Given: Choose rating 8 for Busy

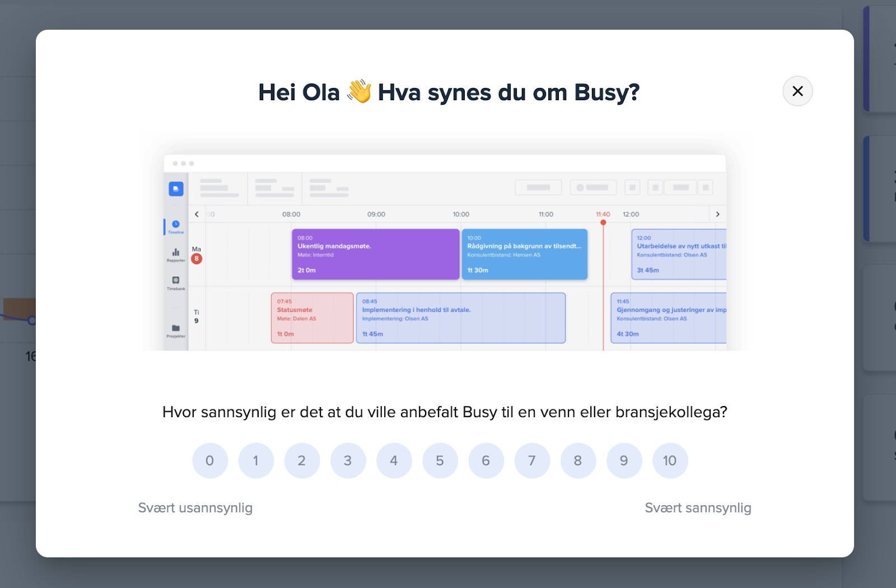Looking at the screenshot, I should click(578, 460).
